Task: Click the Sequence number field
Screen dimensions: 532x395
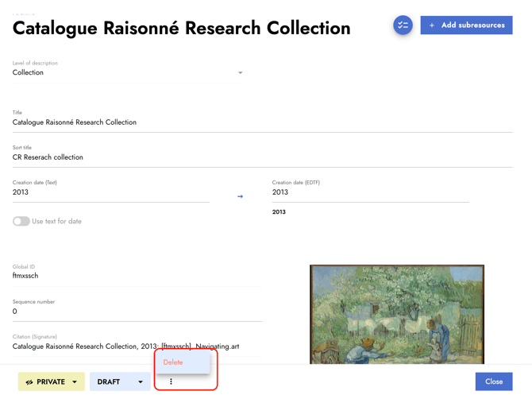Action: 137,312
